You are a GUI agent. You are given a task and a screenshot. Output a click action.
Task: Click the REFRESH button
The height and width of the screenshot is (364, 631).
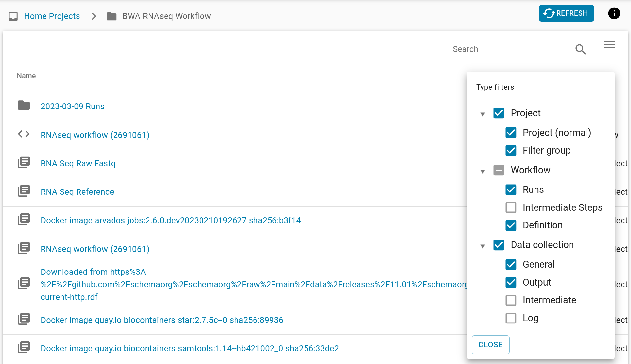tap(566, 13)
